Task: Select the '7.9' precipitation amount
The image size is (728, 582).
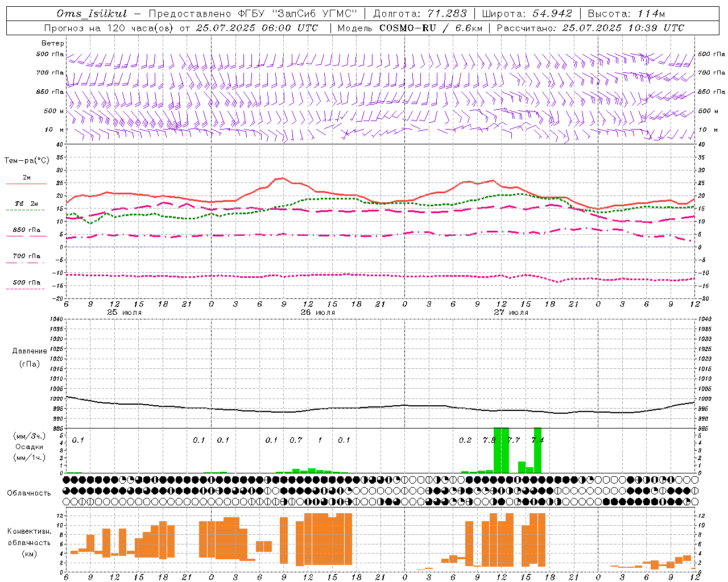Action: (x=489, y=440)
